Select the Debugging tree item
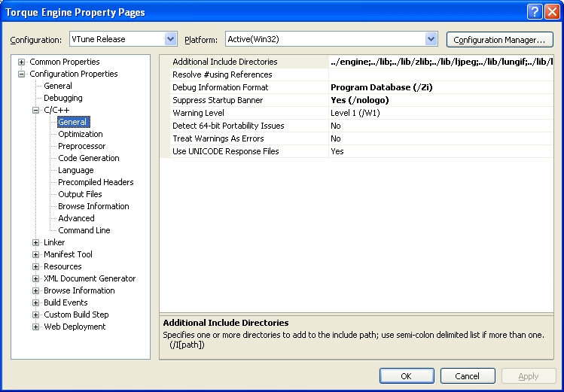 62,98
